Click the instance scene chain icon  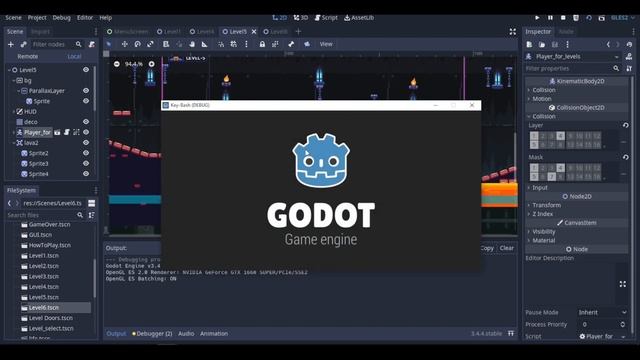24,44
